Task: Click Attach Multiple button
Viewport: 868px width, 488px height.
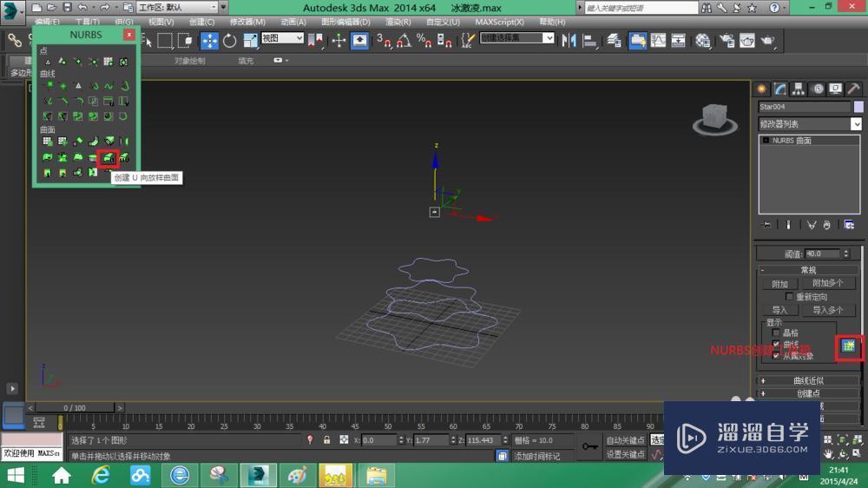Action: [827, 283]
